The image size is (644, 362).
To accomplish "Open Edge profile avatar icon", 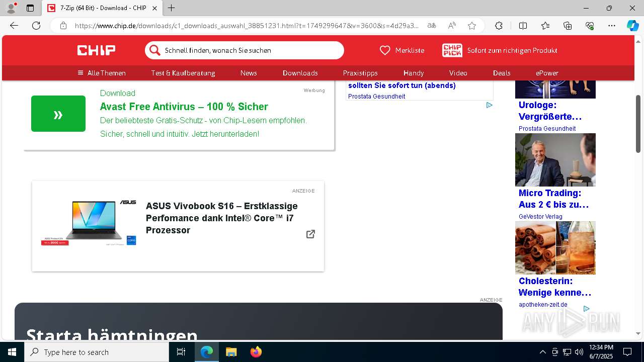I will 11,8.
